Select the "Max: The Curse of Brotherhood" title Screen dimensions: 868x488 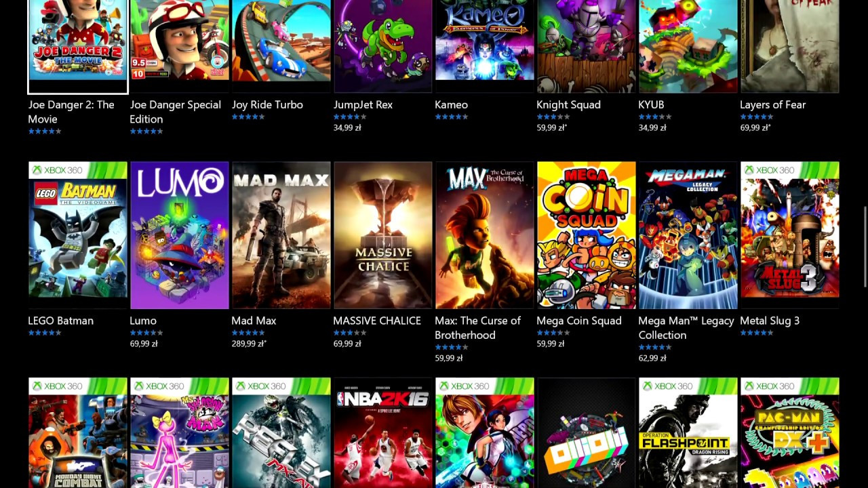pos(478,328)
